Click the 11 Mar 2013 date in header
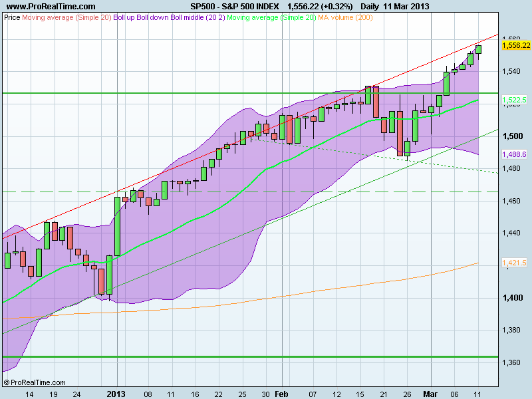This screenshot has height=399, width=532. (x=406, y=7)
